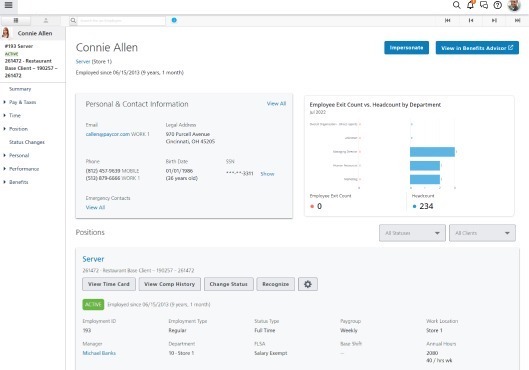529x370 pixels.
Task: Open callen@paycor.com email link
Action: (x=108, y=134)
